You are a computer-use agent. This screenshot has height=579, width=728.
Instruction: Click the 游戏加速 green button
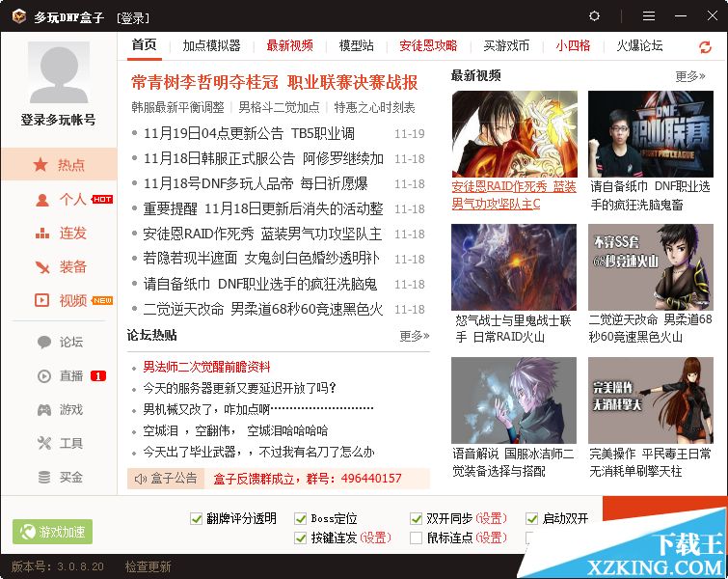pyautogui.click(x=52, y=532)
